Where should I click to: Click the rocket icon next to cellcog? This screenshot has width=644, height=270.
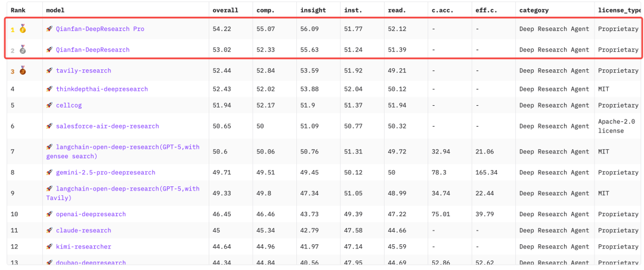point(49,105)
